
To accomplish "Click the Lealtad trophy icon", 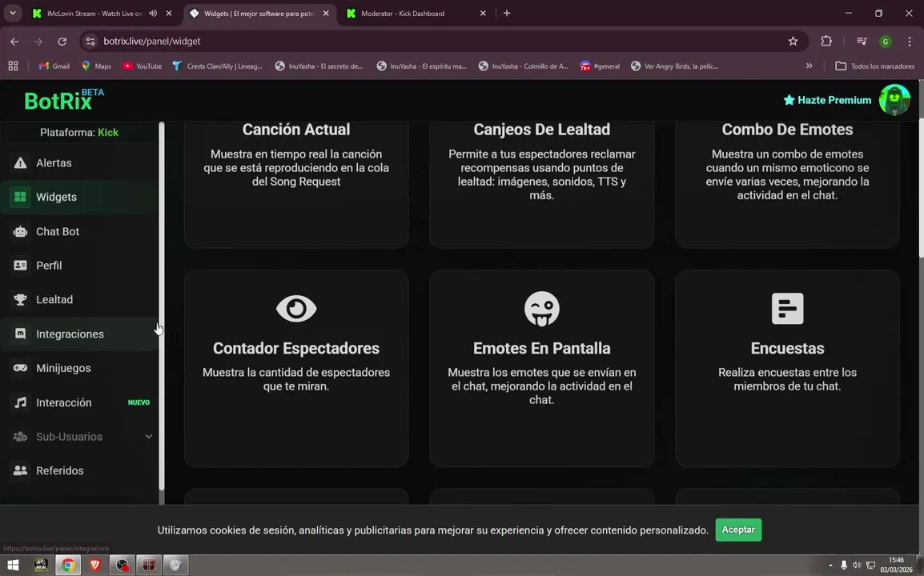I will click(20, 300).
